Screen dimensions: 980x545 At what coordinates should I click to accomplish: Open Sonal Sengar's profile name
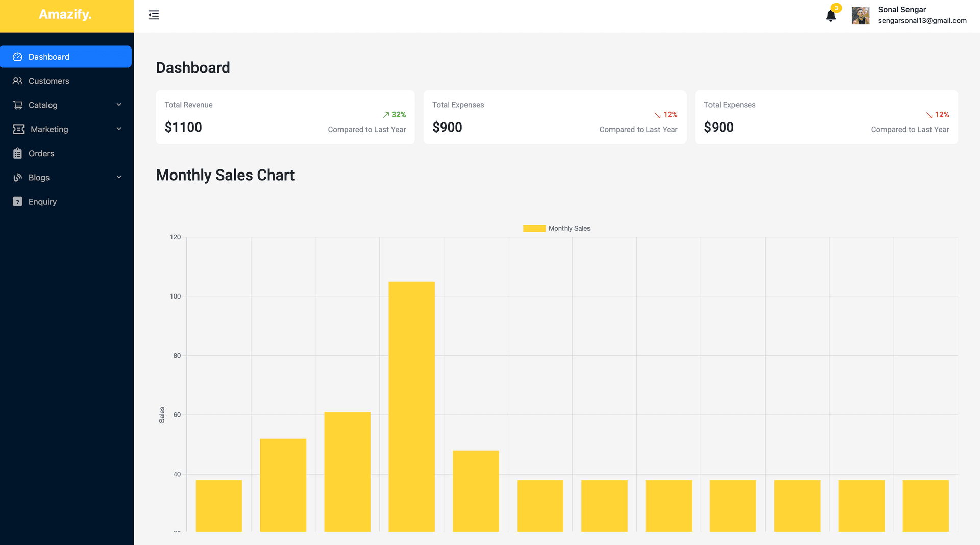click(x=901, y=9)
